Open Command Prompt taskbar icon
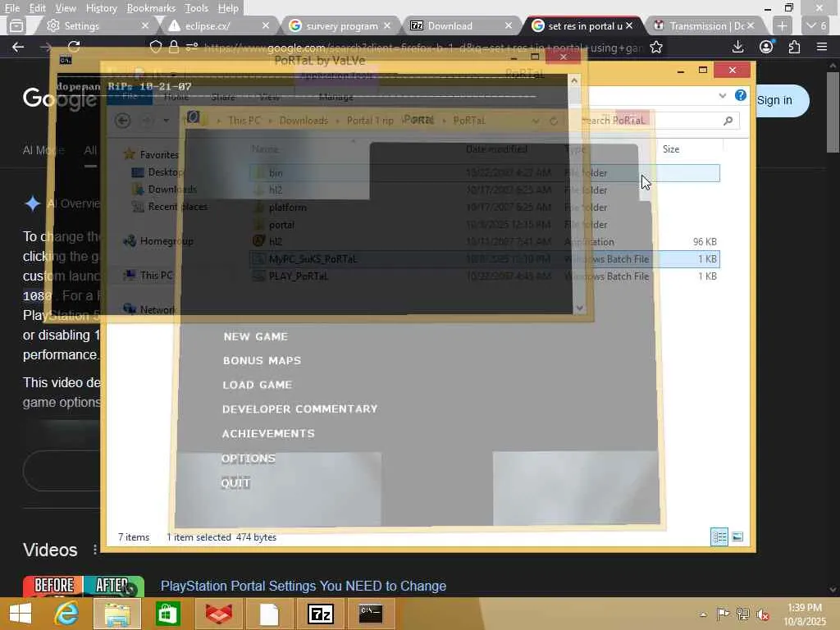840x630 pixels. (371, 614)
